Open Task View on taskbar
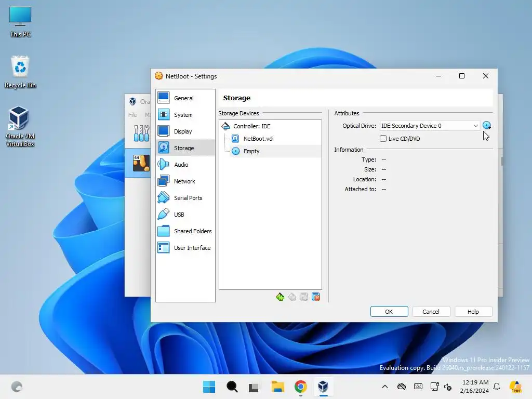This screenshot has width=532, height=399. pyautogui.click(x=254, y=387)
